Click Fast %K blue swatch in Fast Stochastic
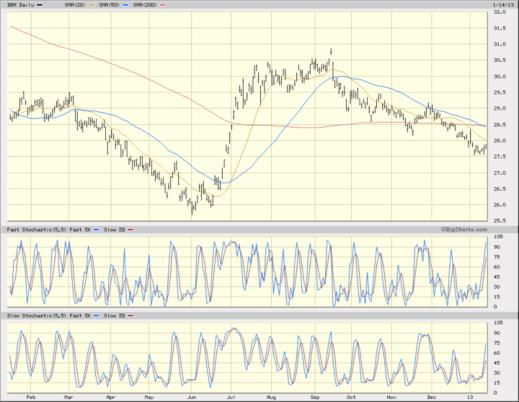 point(96,230)
